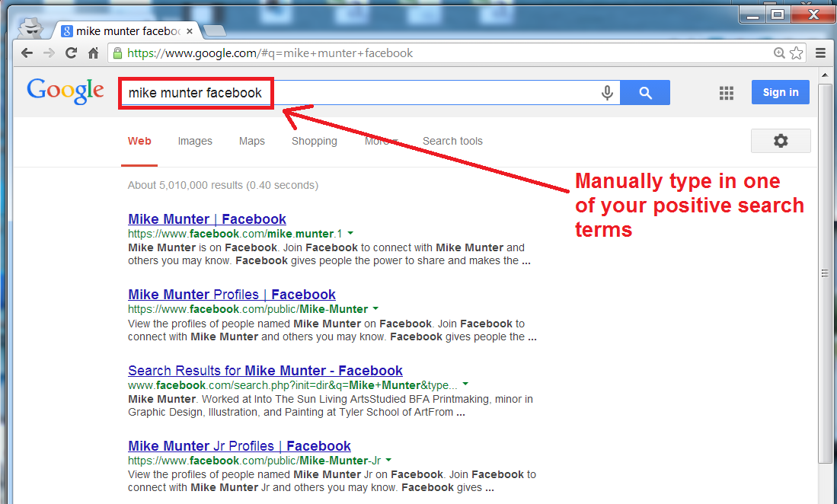Click the zoom magnifier in address bar

779,53
